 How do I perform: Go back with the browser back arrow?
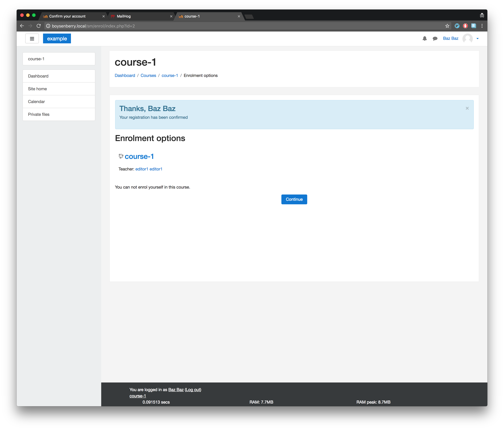coord(22,26)
